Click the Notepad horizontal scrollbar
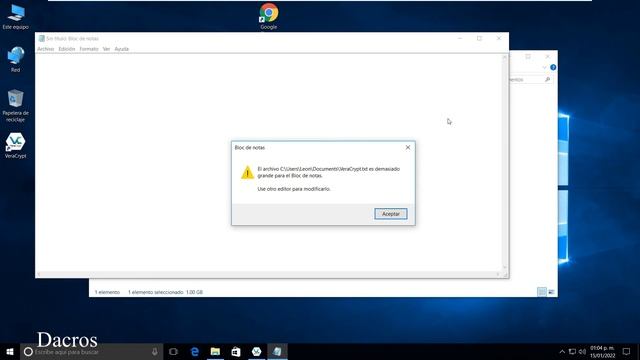640x360 pixels. pyautogui.click(x=268, y=274)
